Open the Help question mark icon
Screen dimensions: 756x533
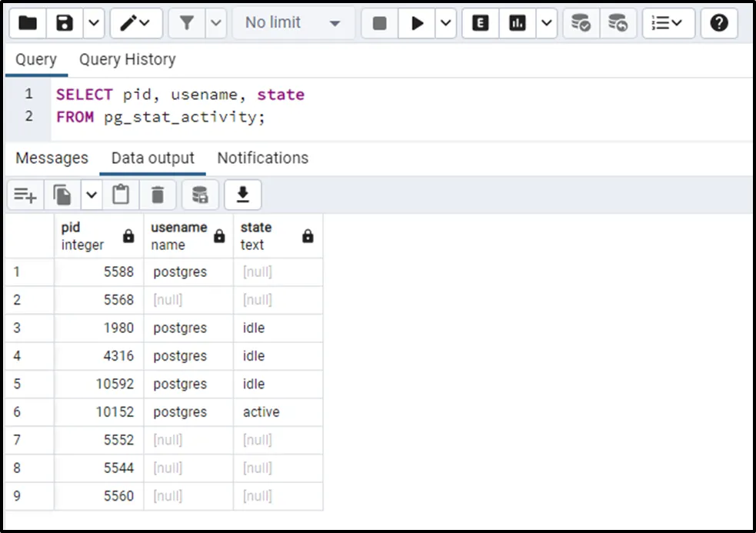coord(719,23)
